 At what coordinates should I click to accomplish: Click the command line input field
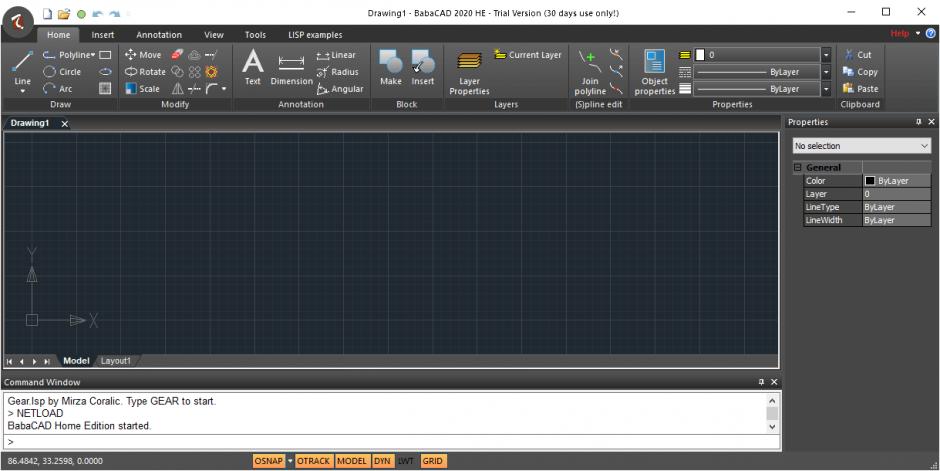[x=392, y=442]
